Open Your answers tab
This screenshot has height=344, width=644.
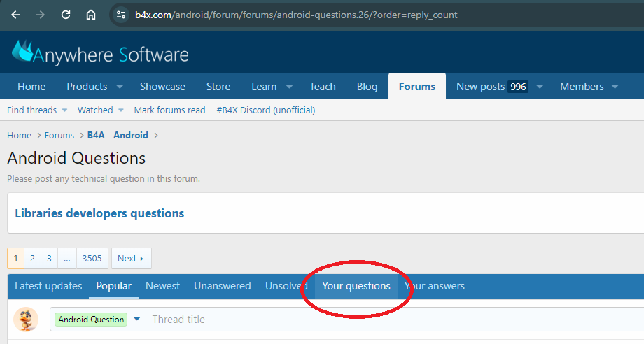pyautogui.click(x=435, y=286)
